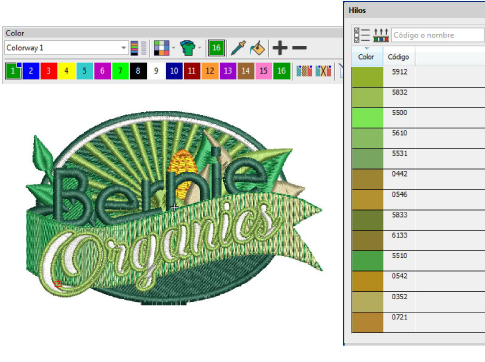
Task: Click the background color grid icon
Action: (162, 48)
